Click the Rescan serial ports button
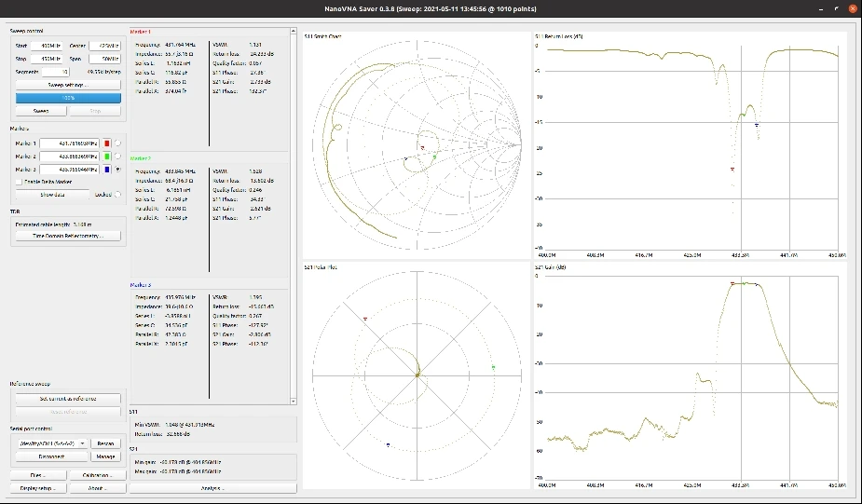The height and width of the screenshot is (504, 862). click(105, 443)
